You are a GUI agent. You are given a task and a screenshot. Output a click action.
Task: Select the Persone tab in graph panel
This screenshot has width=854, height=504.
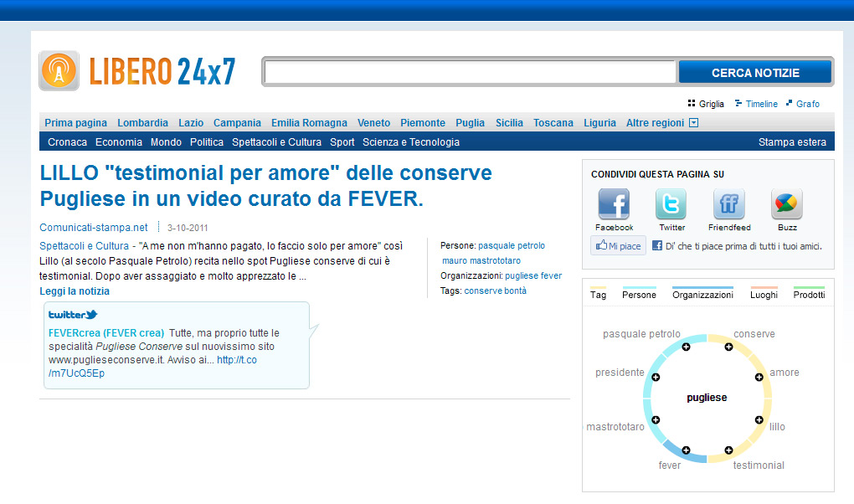point(639,294)
